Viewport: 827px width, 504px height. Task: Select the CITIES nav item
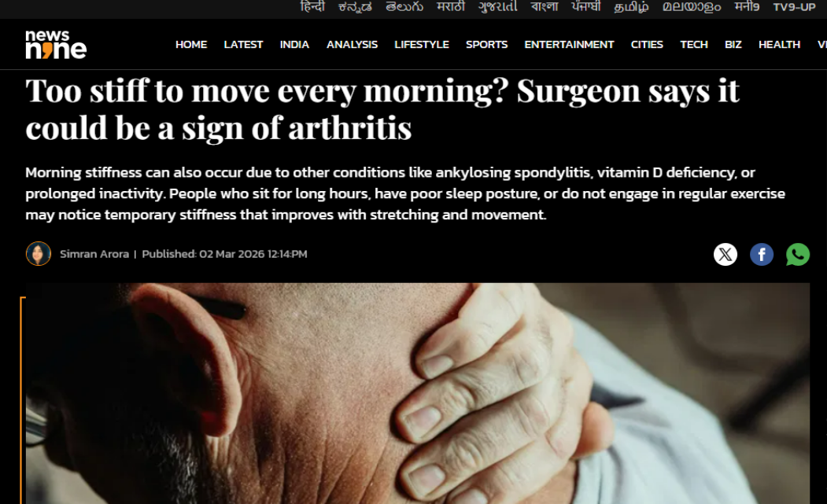click(647, 45)
